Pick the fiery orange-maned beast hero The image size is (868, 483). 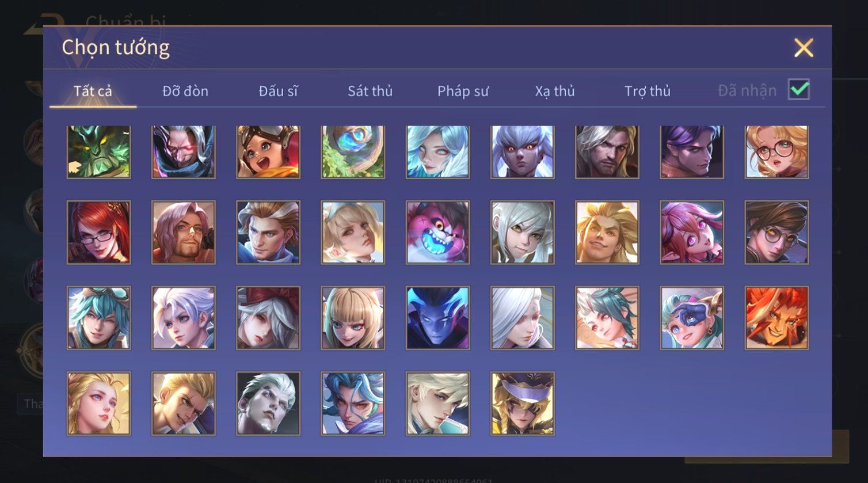(x=776, y=318)
